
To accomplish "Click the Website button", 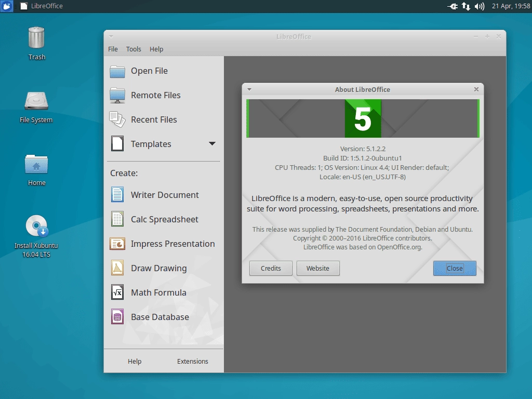I will (x=318, y=269).
